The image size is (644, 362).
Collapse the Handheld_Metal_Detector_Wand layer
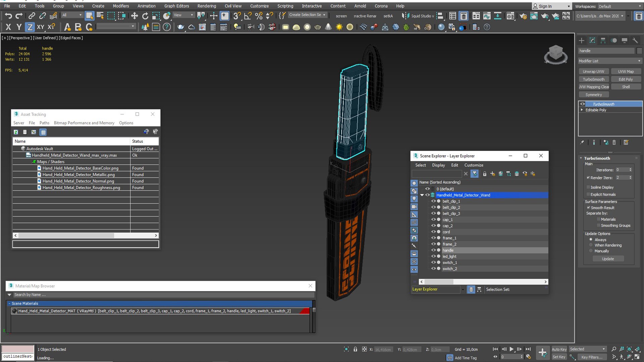(422, 195)
